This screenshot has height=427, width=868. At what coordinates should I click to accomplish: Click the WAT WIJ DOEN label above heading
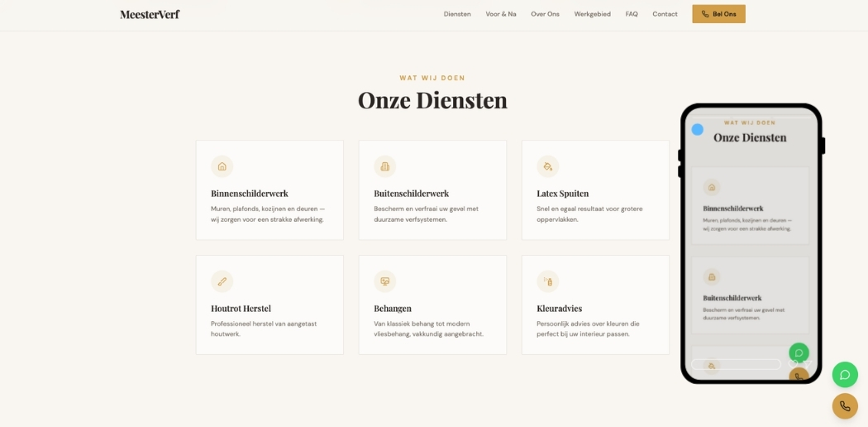432,78
